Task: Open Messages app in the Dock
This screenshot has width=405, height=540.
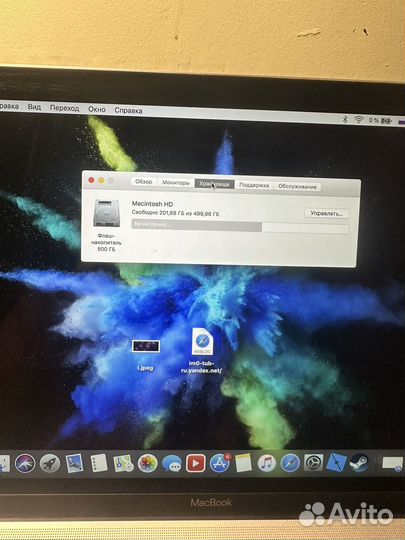Action: coord(172,464)
